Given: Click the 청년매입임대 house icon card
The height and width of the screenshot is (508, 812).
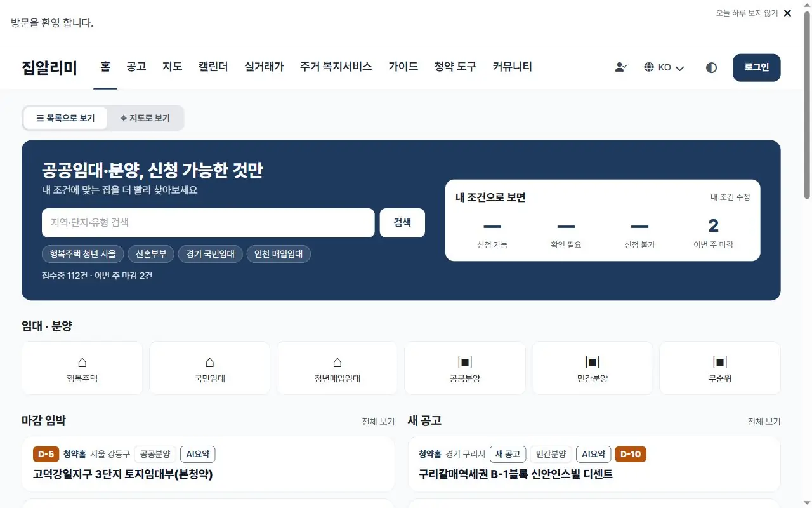Looking at the screenshot, I should click(337, 368).
